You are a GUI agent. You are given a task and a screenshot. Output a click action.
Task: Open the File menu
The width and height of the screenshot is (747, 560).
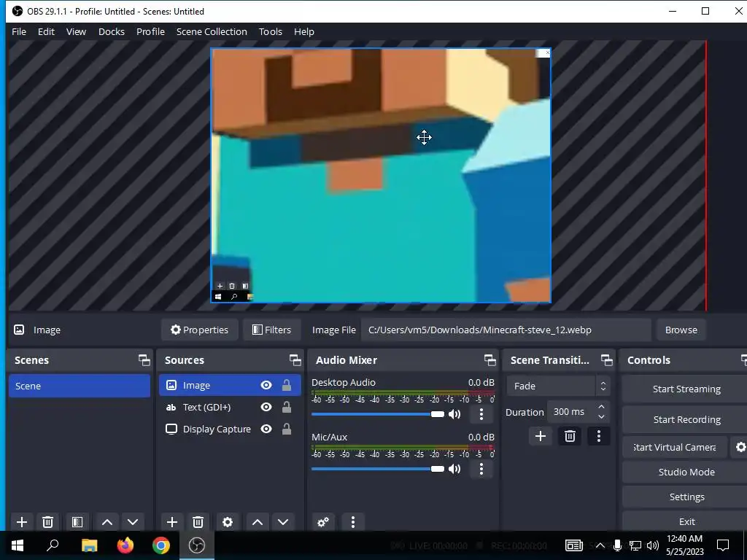pyautogui.click(x=19, y=31)
